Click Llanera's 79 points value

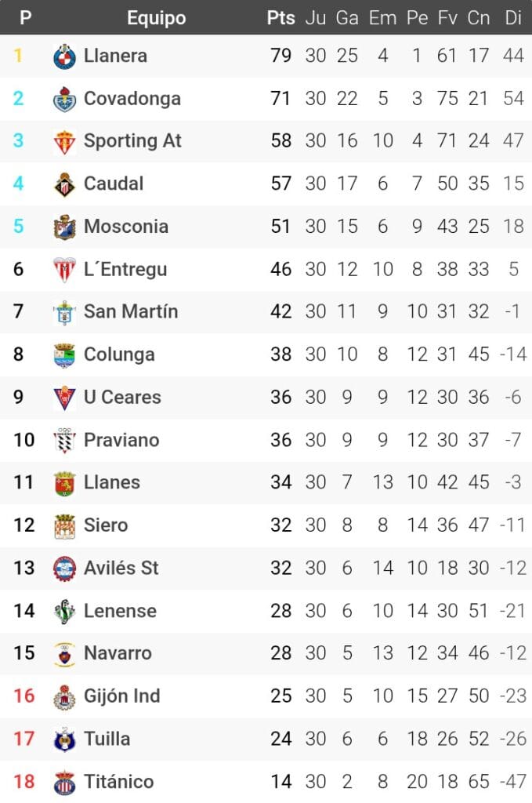(x=280, y=56)
